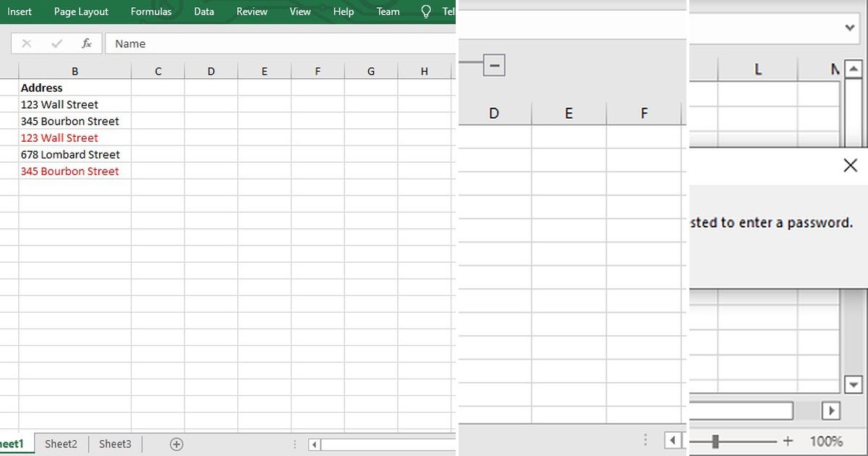Click the Cancel X in formula bar

click(x=26, y=43)
